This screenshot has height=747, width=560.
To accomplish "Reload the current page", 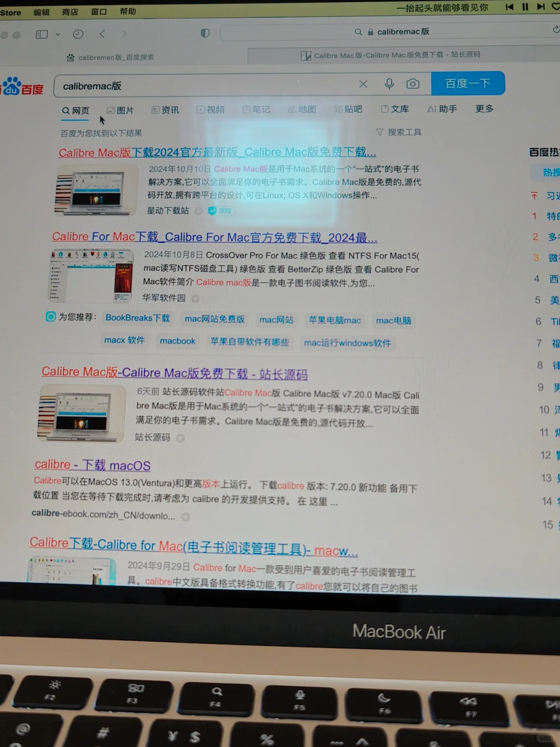I will click(556, 30).
